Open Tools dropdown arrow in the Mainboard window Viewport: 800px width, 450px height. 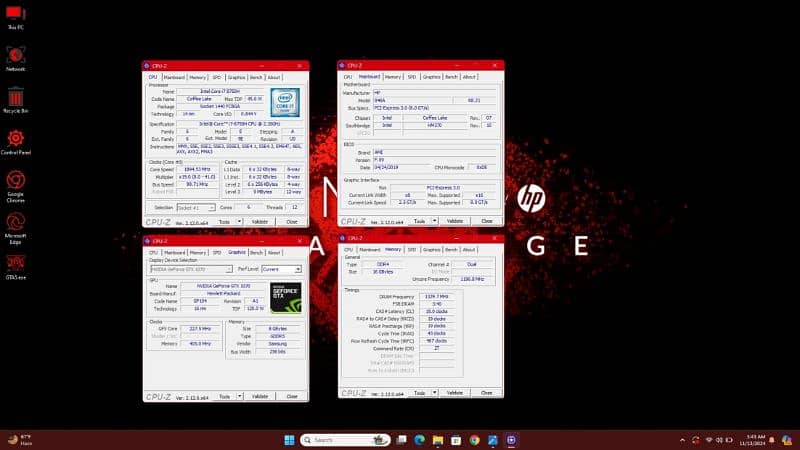point(434,221)
